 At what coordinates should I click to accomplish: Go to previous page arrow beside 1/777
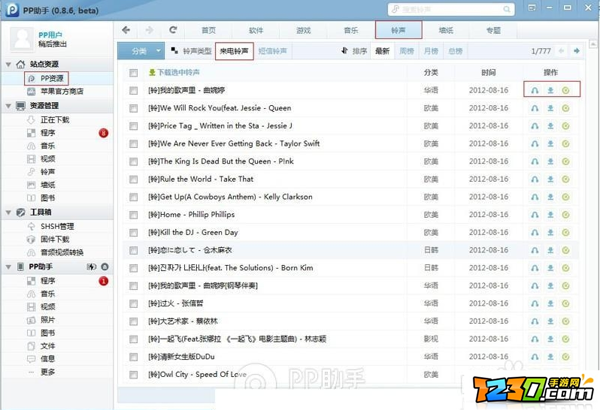561,51
